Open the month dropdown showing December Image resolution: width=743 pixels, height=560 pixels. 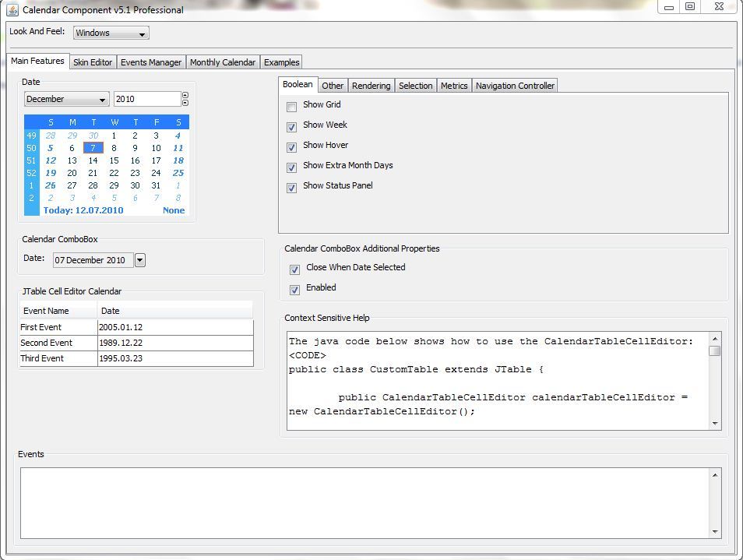67,99
